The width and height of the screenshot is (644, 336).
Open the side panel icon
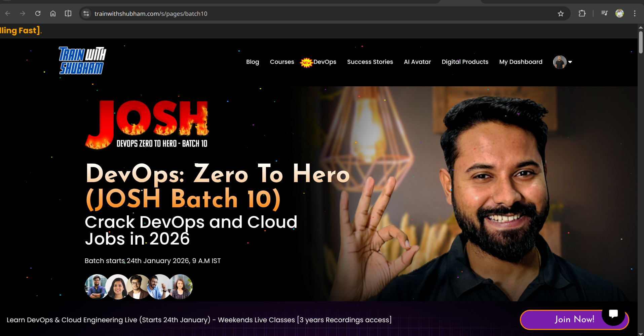(68, 13)
